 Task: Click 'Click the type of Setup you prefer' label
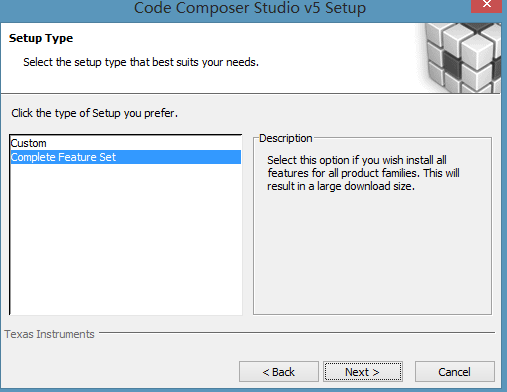(x=95, y=113)
